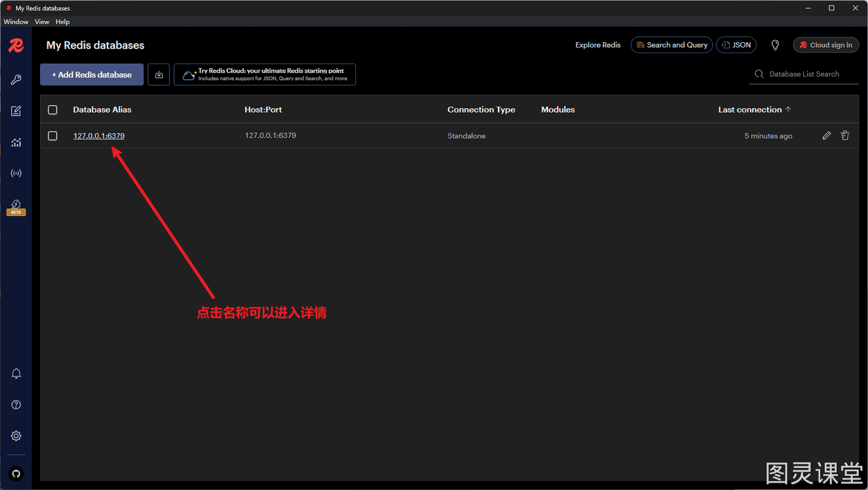Open the help question mark icon
Image resolution: width=868 pixels, height=490 pixels.
(16, 405)
